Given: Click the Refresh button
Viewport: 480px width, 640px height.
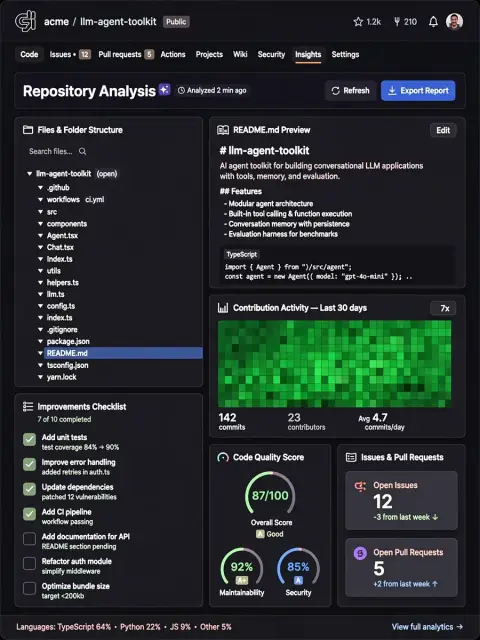Looking at the screenshot, I should 351,91.
